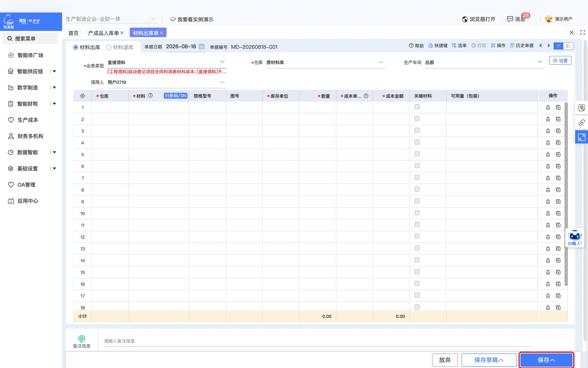Check the 关键材料 checkbox in row 5
This screenshot has width=588, height=368.
[x=417, y=154]
